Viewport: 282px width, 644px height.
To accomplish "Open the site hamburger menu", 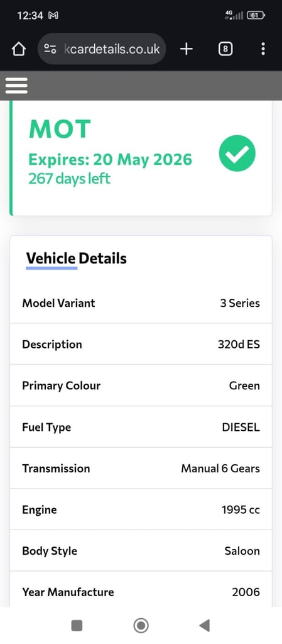I will [16, 86].
